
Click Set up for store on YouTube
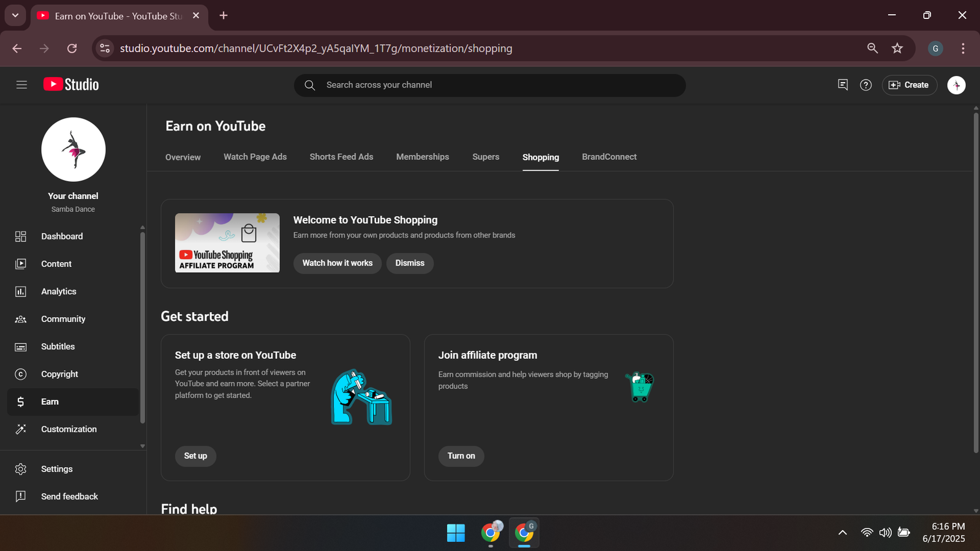[195, 456]
